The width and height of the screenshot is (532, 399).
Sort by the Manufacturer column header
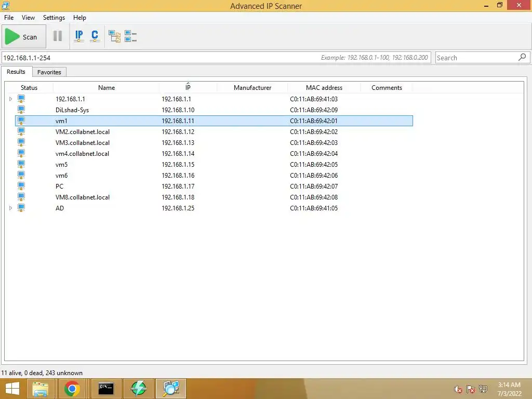point(252,87)
